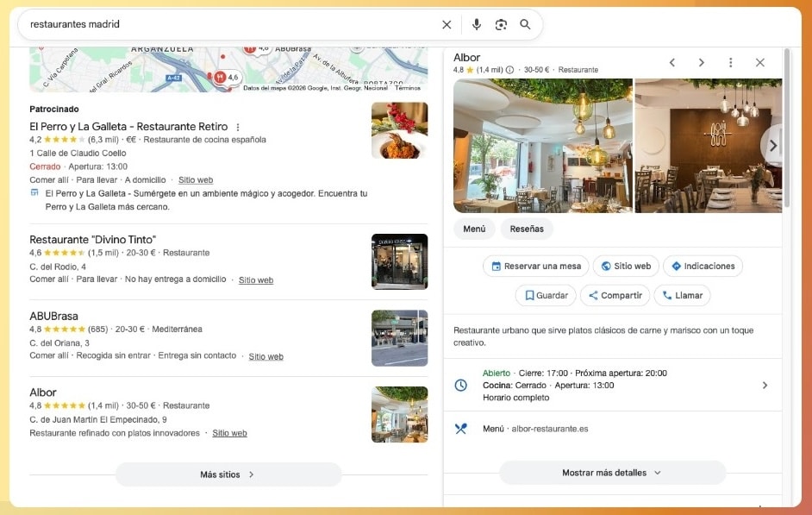This screenshot has height=515, width=812.
Task: Visit Sitio web link for ABUBrasa
Action: tap(265, 356)
